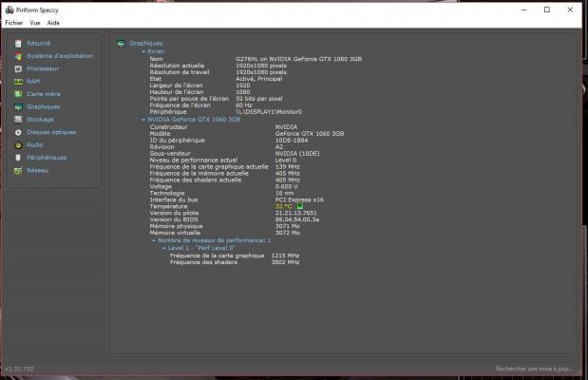The width and height of the screenshot is (588, 380).
Task: Click the Etat value Activé, Principal
Action: [258, 79]
